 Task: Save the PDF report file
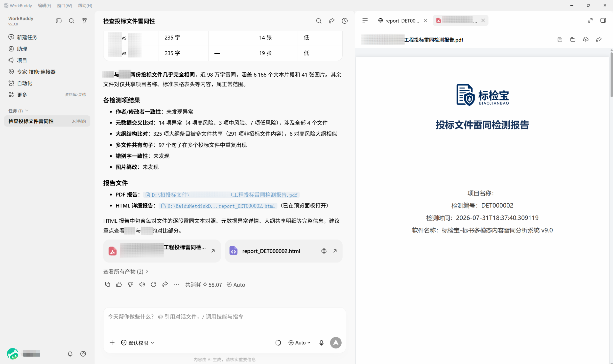point(560,40)
